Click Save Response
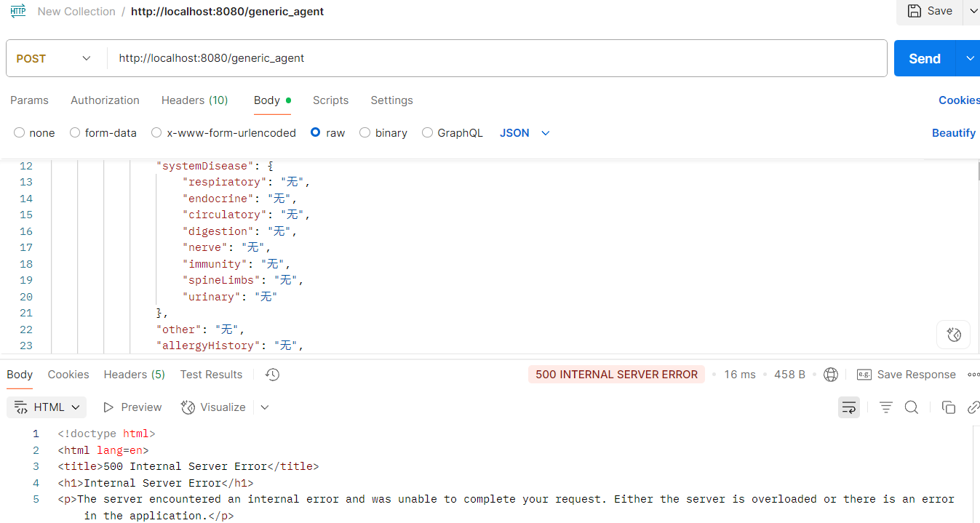 pos(907,375)
